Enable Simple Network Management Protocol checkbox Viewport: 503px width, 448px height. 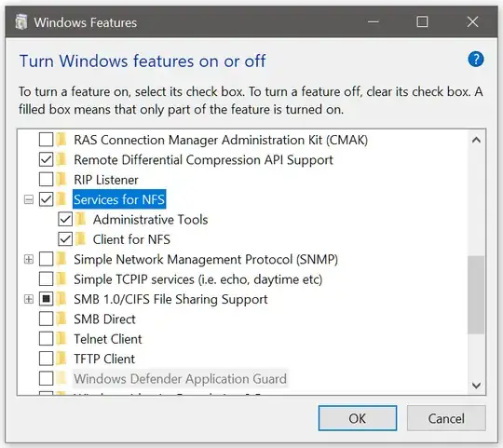[47, 259]
